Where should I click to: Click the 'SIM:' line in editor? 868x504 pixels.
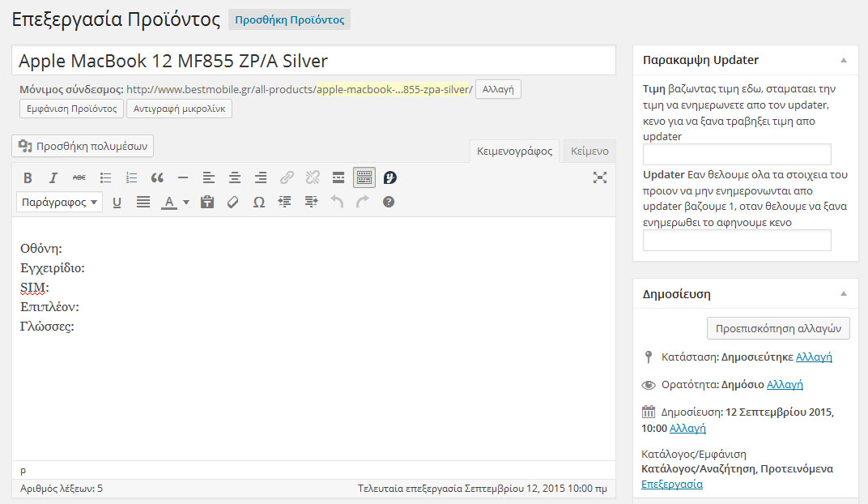pyautogui.click(x=35, y=288)
